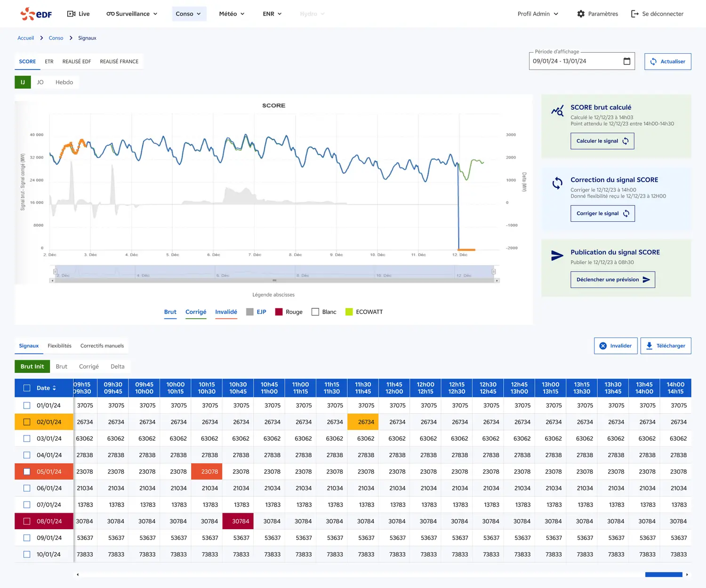Select the 05/01/24 row checkbox
Image resolution: width=706 pixels, height=588 pixels.
pyautogui.click(x=27, y=472)
